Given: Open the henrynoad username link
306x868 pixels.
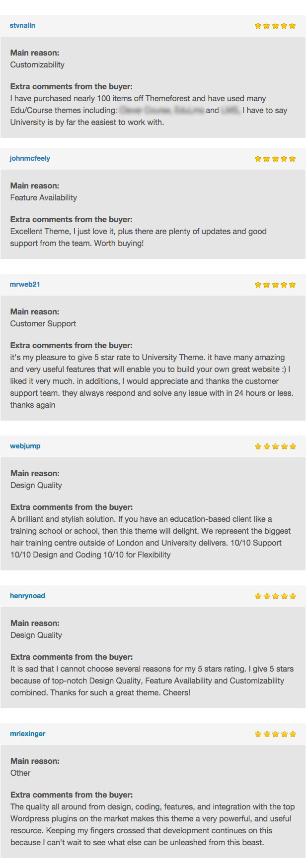Looking at the screenshot, I should click(27, 596).
